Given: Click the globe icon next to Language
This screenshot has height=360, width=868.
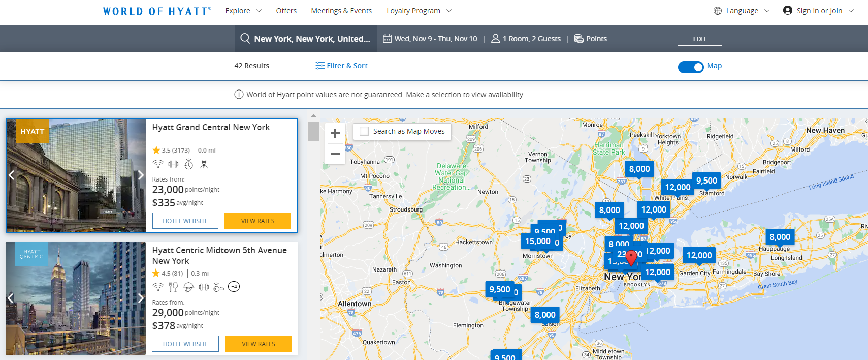Looking at the screenshot, I should click(718, 11).
